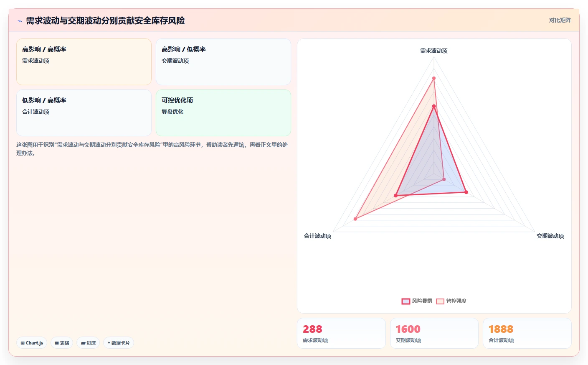This screenshot has height=365, width=588.
Task: Click 交期波动项 text in 高影响 / 低概率 card
Action: (x=175, y=61)
